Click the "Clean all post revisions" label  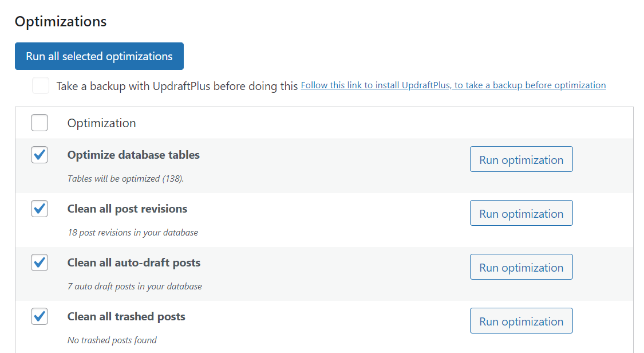click(x=127, y=209)
